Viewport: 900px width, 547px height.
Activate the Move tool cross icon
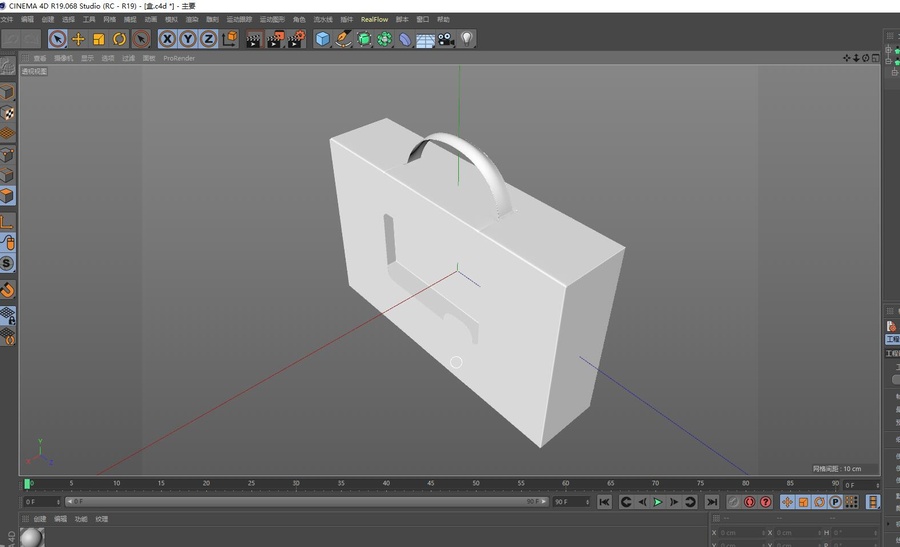coord(78,39)
